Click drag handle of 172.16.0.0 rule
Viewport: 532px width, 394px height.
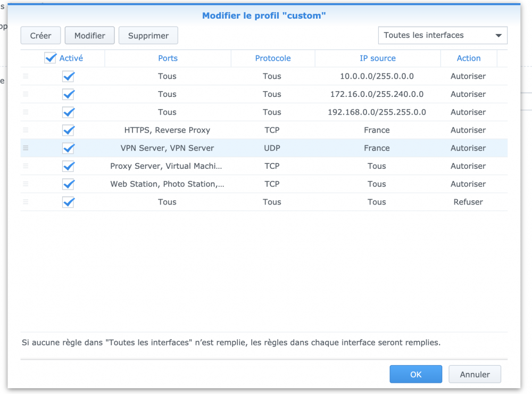(26, 94)
